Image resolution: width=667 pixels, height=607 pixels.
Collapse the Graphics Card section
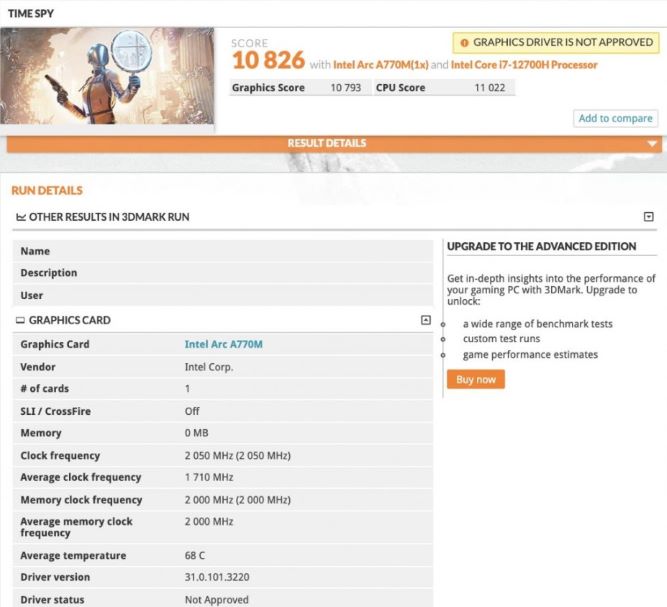coord(426,320)
